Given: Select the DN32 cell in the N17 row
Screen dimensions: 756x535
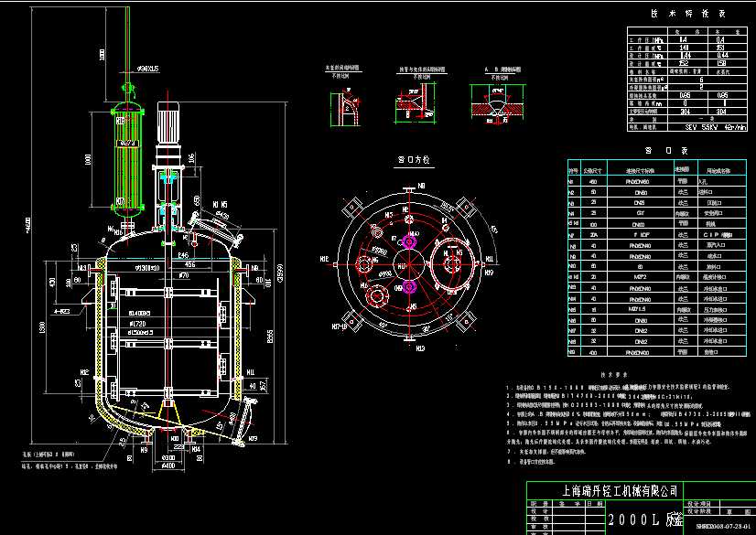Looking at the screenshot, I should pos(641,331).
